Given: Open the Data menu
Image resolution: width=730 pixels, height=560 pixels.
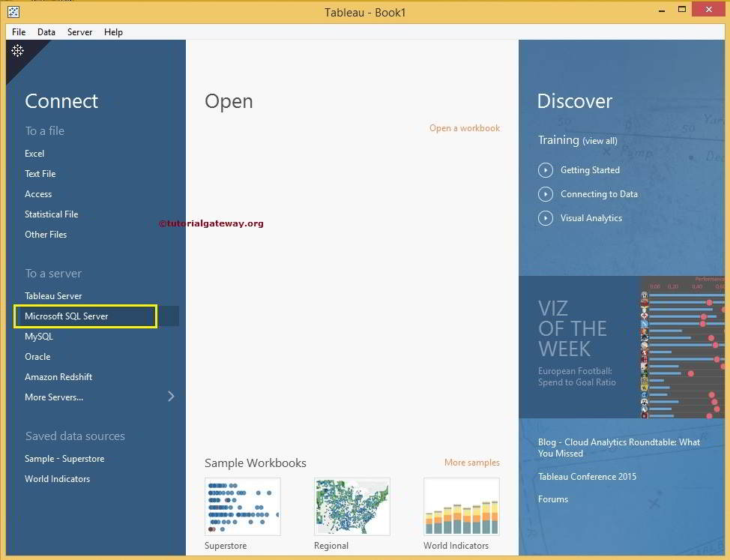Looking at the screenshot, I should pos(46,31).
